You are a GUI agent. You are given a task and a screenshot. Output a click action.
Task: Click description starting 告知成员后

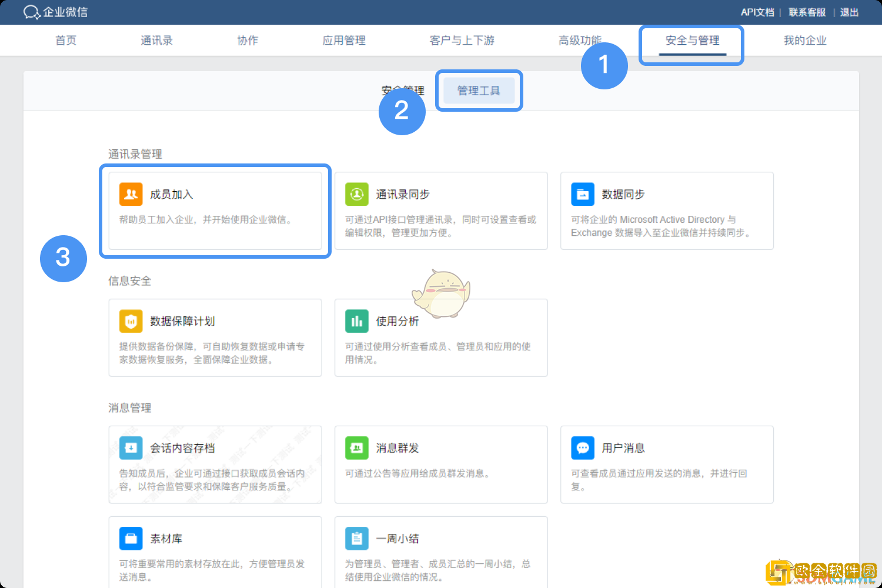point(212,480)
